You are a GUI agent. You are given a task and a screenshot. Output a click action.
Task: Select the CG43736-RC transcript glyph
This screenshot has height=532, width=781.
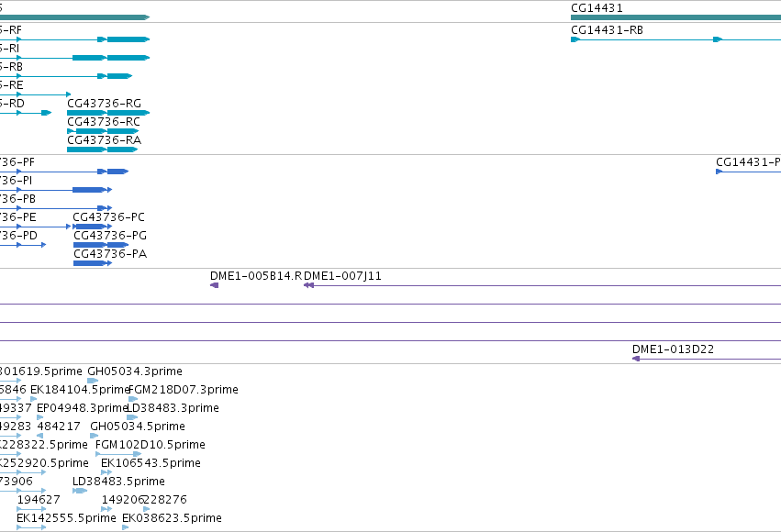pos(103,131)
